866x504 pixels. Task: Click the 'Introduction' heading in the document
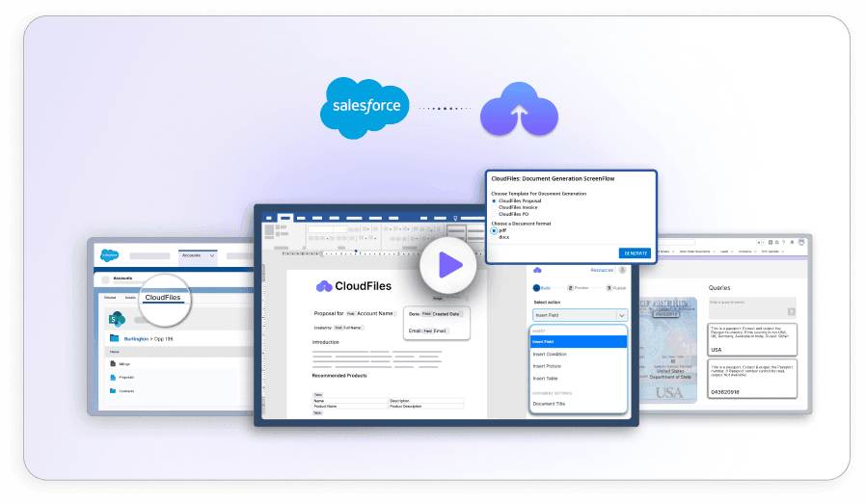(326, 342)
